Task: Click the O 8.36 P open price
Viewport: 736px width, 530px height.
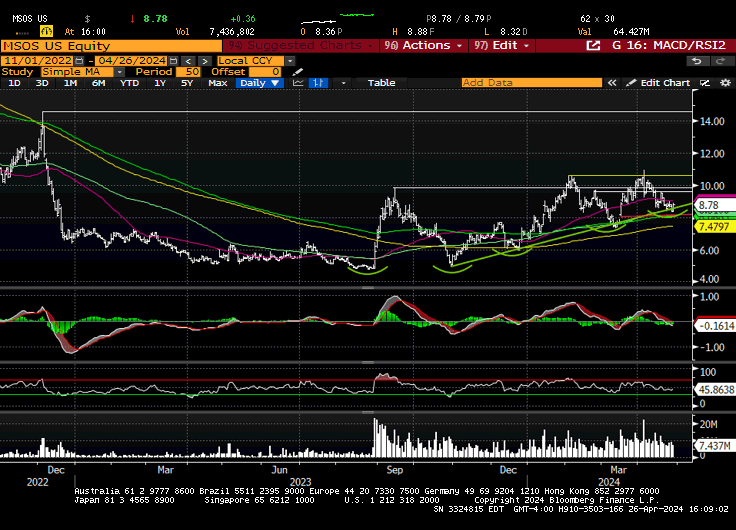Action: click(321, 32)
